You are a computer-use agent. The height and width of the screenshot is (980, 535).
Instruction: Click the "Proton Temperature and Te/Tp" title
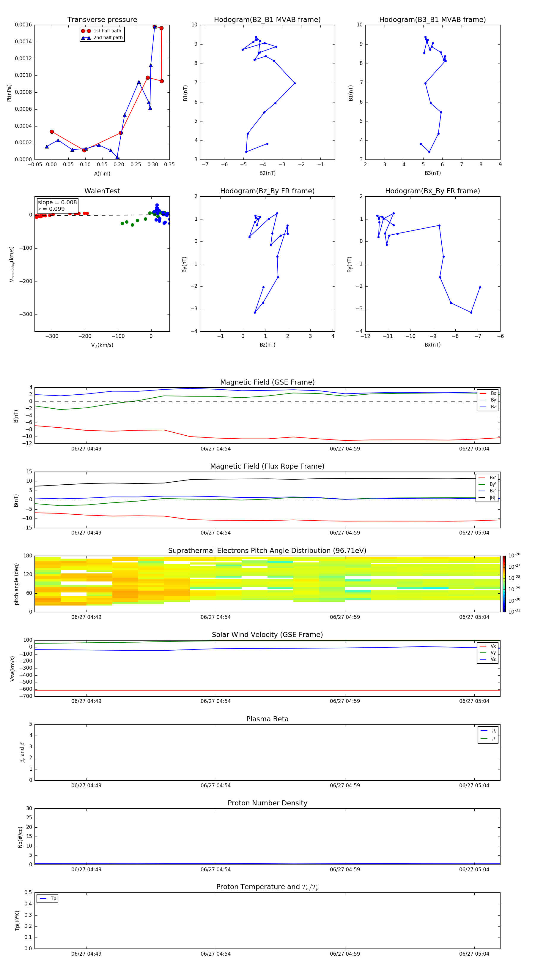[x=267, y=887]
